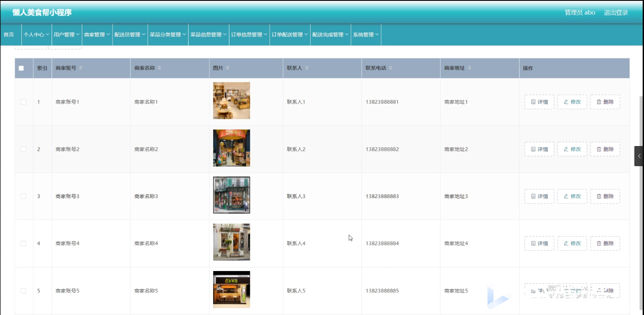Sort table by 商家名称 column arrows
Viewport: 644px width, 315px height.
tap(160, 68)
